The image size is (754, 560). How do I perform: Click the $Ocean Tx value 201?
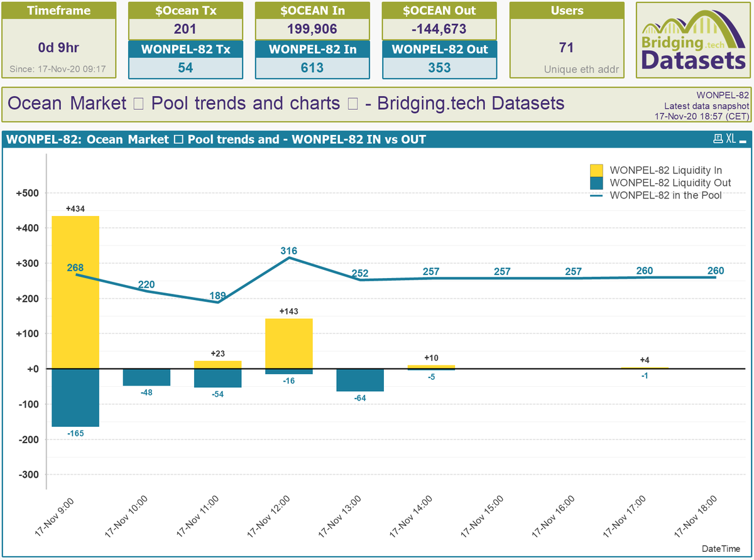185,29
